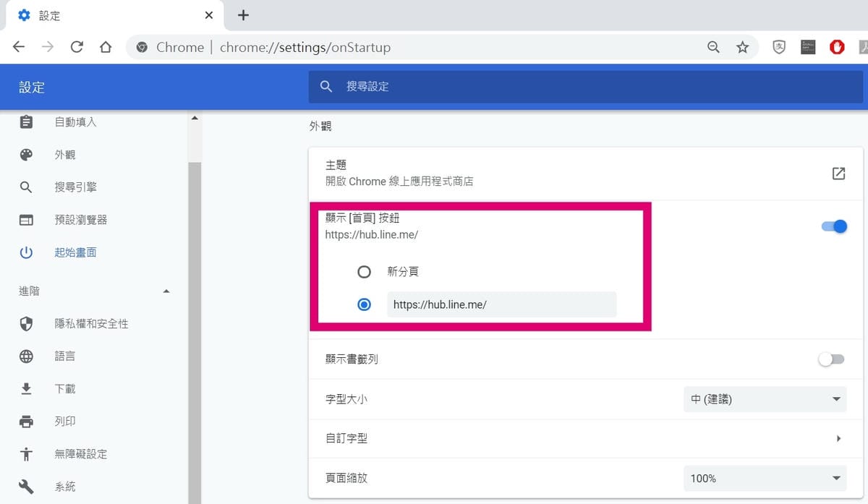Viewport: 868px width, 504px height.
Task: Collapse the 進階 section arrow
Action: tap(166, 291)
